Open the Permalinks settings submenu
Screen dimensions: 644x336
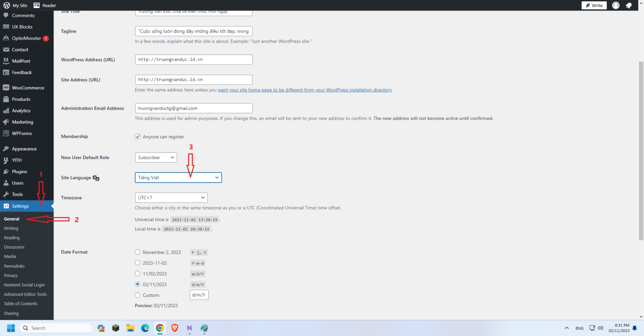point(14,266)
